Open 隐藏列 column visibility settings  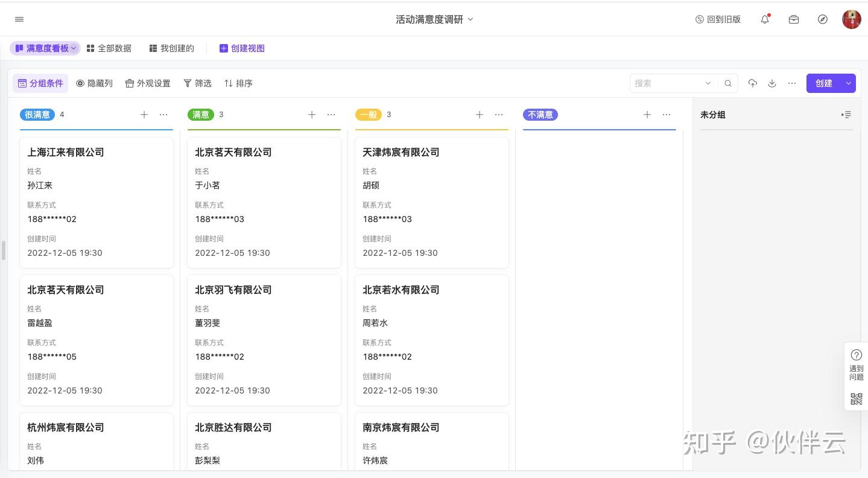coord(94,83)
